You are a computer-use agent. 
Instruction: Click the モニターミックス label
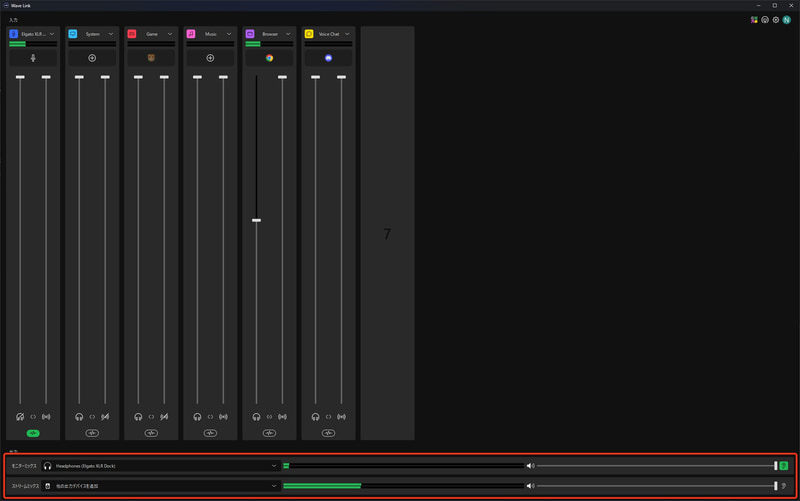click(24, 466)
